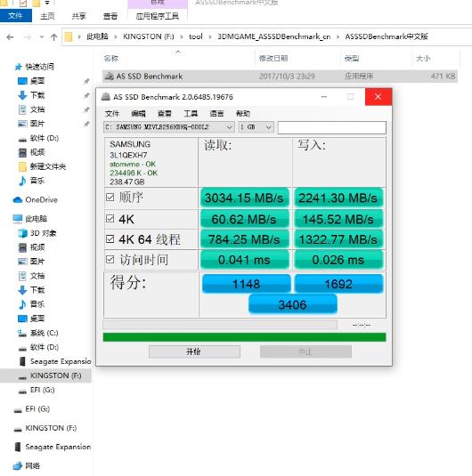Open the 应用程序工具 ribbon tab
The image size is (472, 476).
point(157,16)
